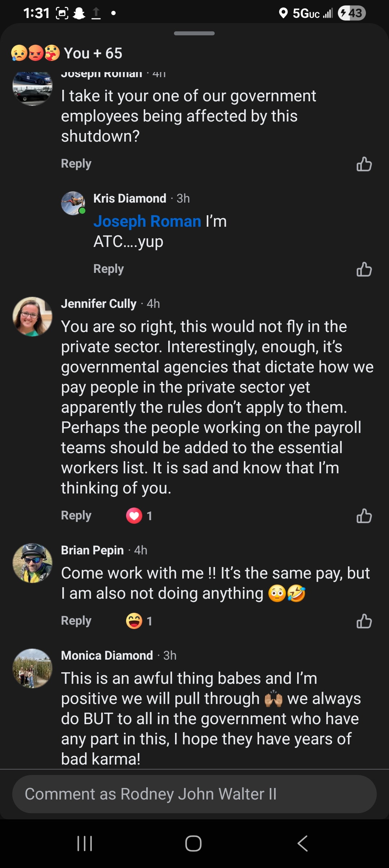Tap Monica Diamond's profile picture
The width and height of the screenshot is (389, 868).
click(x=32, y=668)
